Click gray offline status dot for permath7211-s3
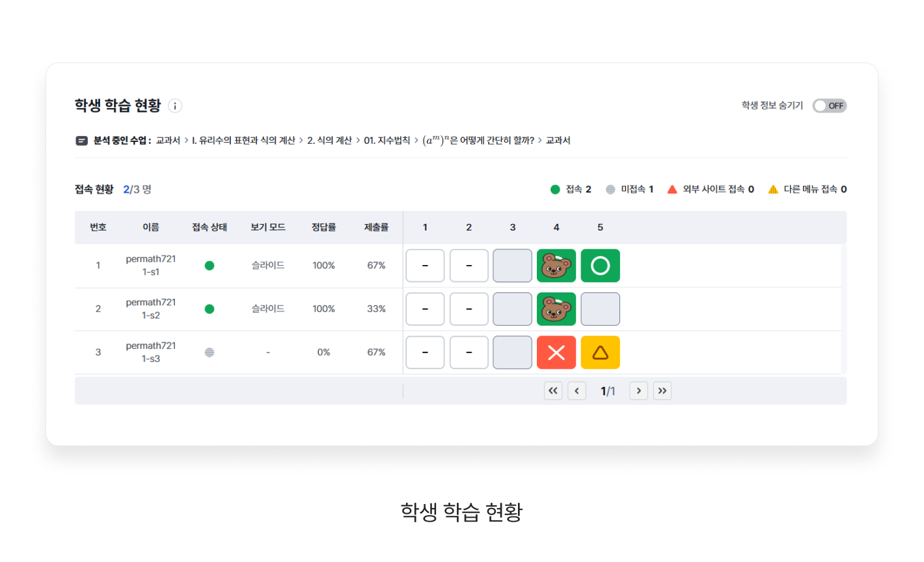The height and width of the screenshot is (562, 924). (210, 352)
